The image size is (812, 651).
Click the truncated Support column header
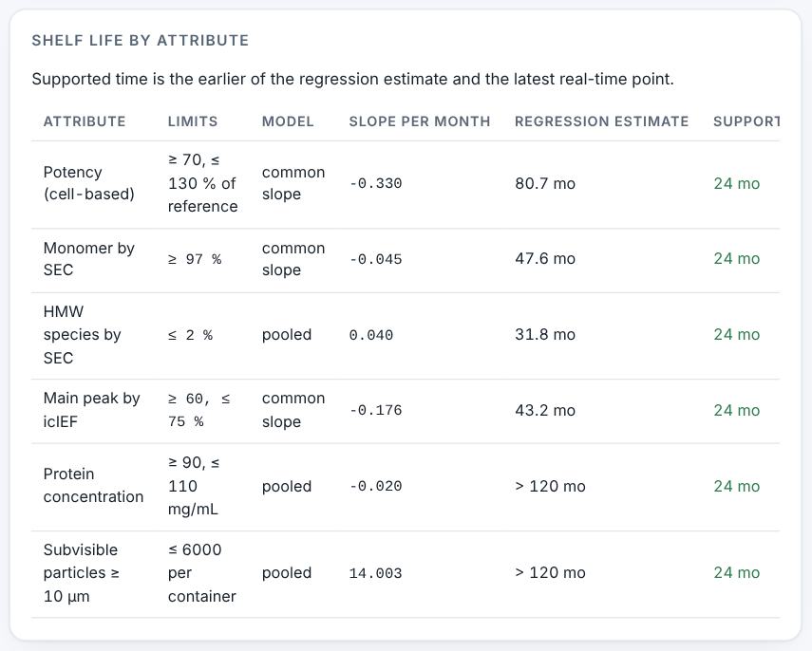pos(746,121)
